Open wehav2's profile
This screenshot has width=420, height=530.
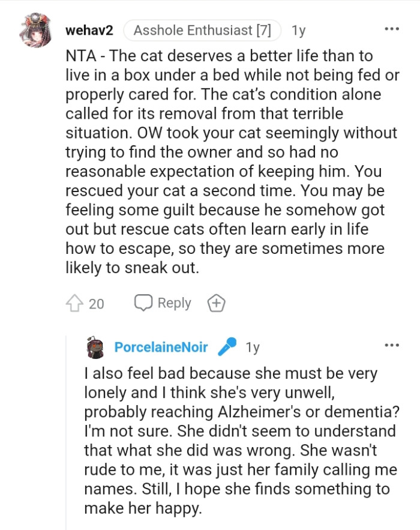pos(89,29)
